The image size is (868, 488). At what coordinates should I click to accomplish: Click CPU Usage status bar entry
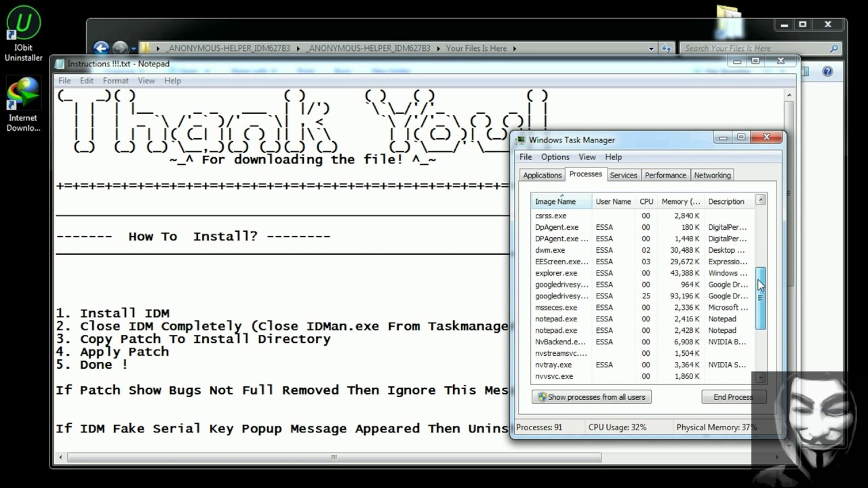pos(617,428)
